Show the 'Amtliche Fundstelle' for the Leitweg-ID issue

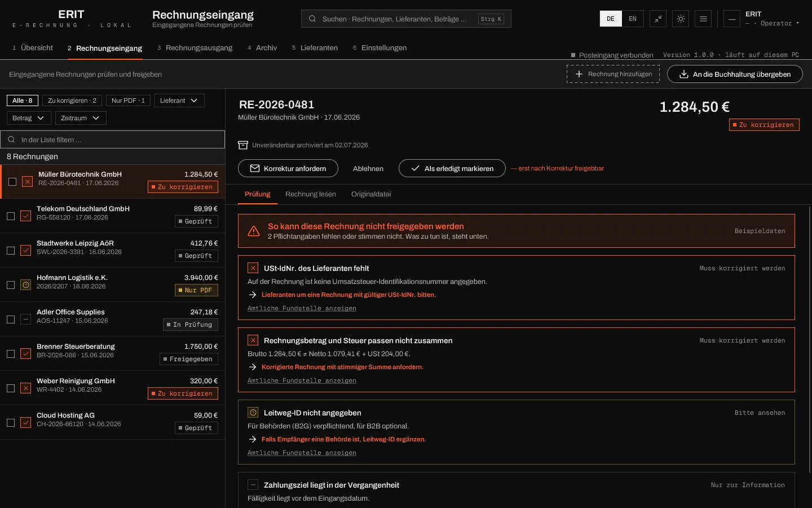coord(302,453)
